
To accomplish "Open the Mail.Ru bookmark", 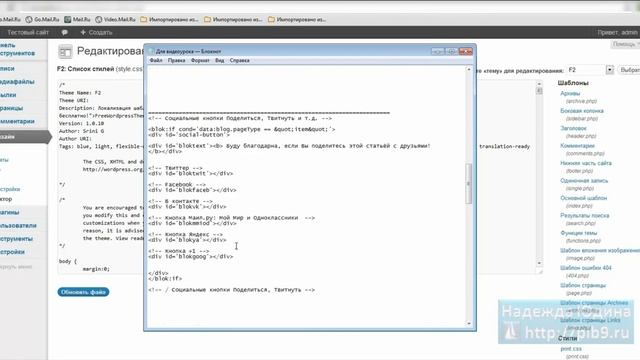I will (x=78, y=19).
